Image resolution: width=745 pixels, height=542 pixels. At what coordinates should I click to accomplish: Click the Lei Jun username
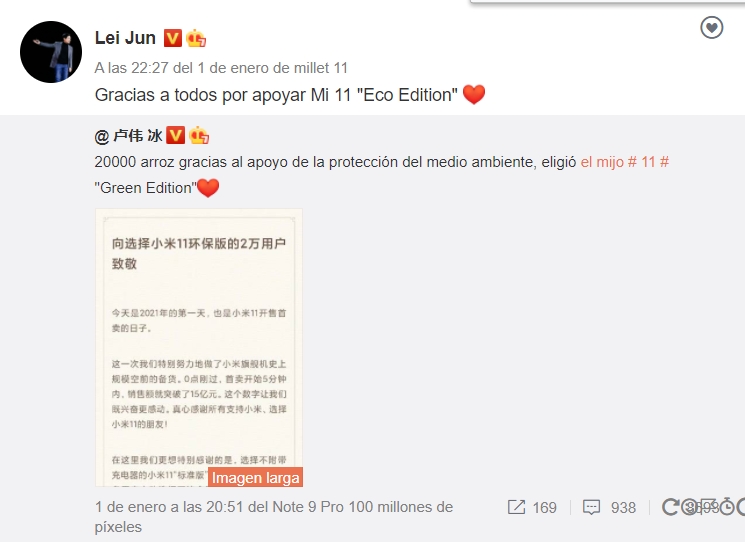click(125, 38)
